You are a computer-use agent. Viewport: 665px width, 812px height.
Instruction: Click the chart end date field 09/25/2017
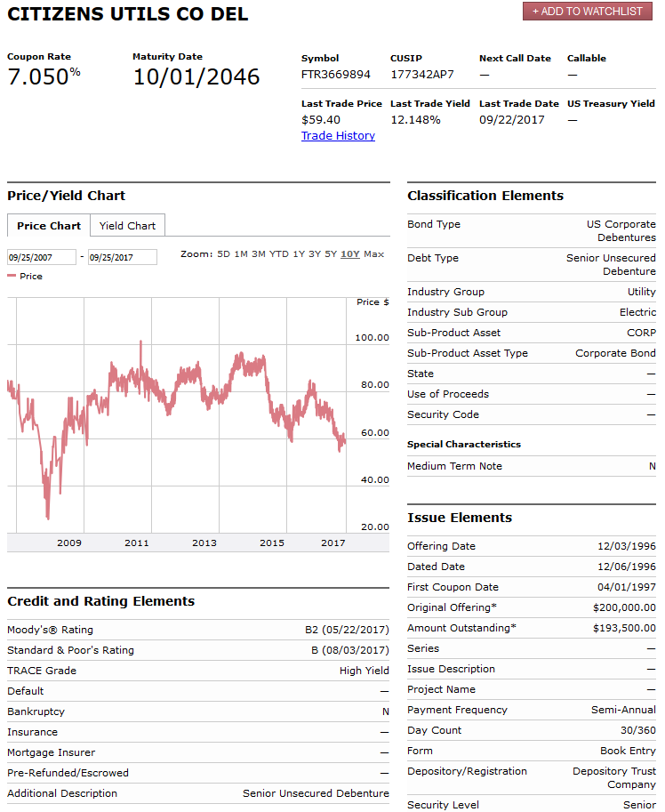tap(123, 257)
